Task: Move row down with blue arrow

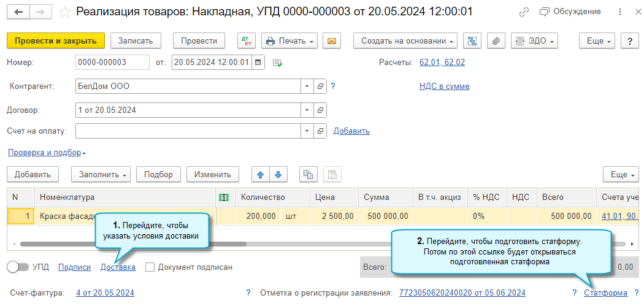Action: pos(278,174)
